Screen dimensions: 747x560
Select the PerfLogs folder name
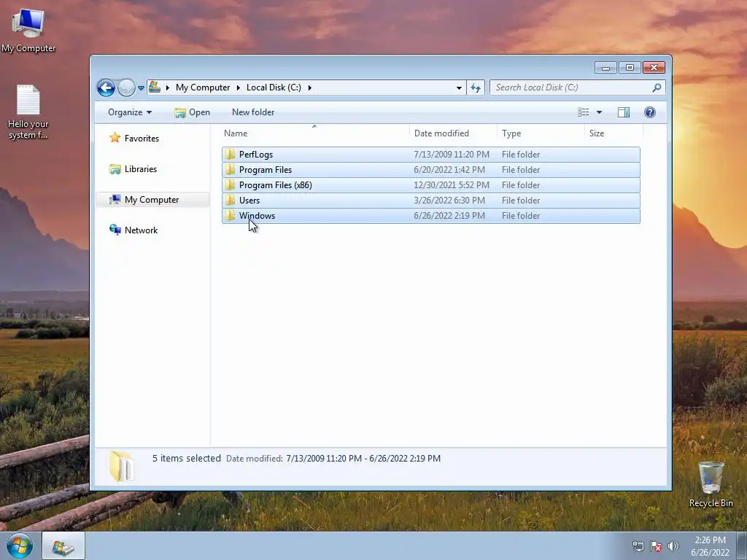tap(256, 155)
